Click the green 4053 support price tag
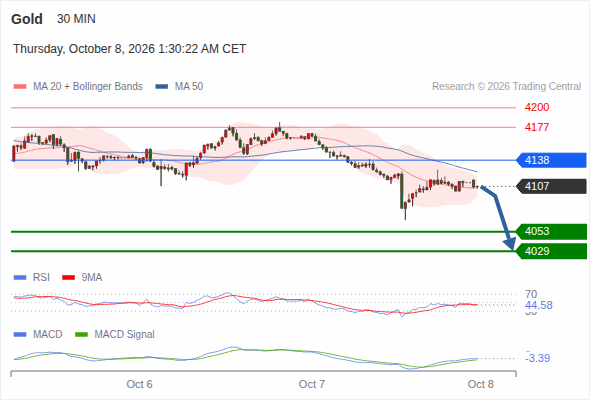Viewport: 590px width, 400px height. (551, 231)
